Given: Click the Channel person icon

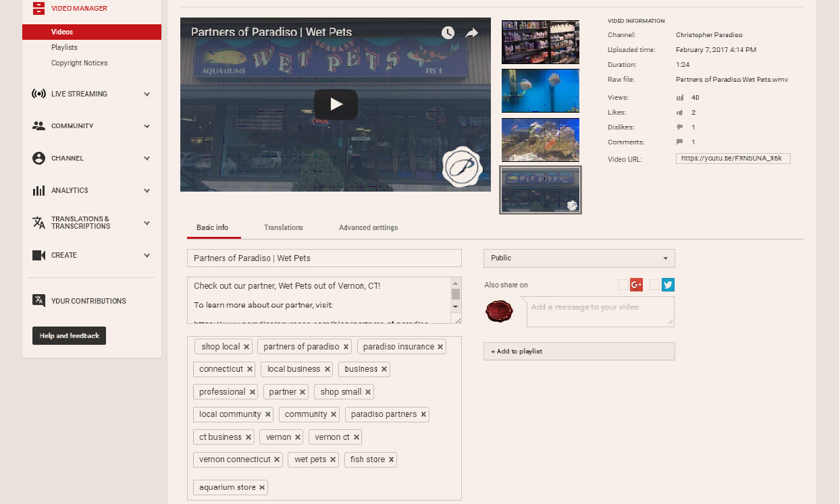Looking at the screenshot, I should pos(38,159).
